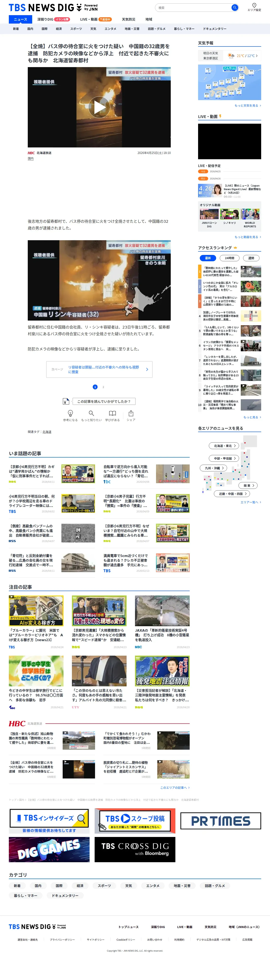Screen dimensions: 270x980
Task: Open the 地震・災害 category in sub-navigation
Action: pos(132,29)
